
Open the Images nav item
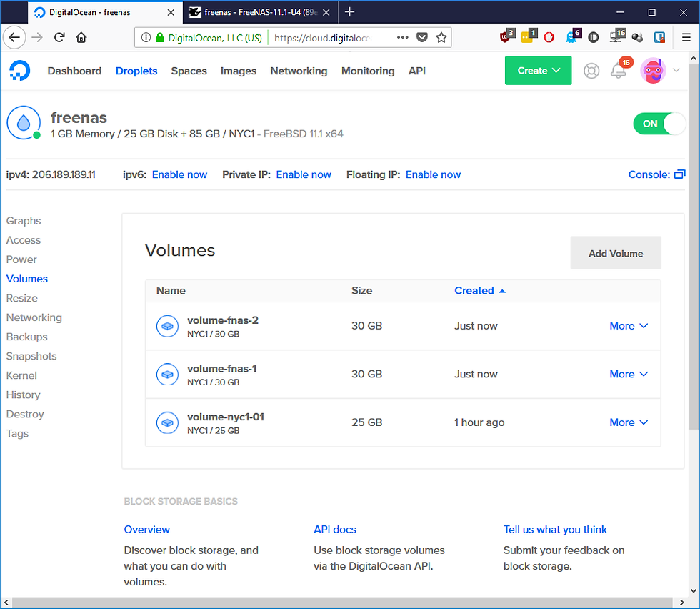click(239, 71)
